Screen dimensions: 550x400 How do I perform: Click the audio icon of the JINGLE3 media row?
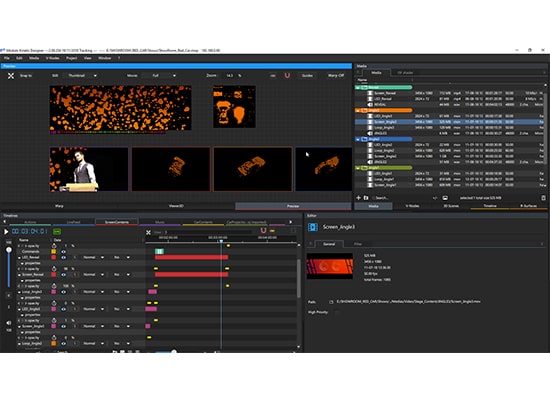point(370,133)
